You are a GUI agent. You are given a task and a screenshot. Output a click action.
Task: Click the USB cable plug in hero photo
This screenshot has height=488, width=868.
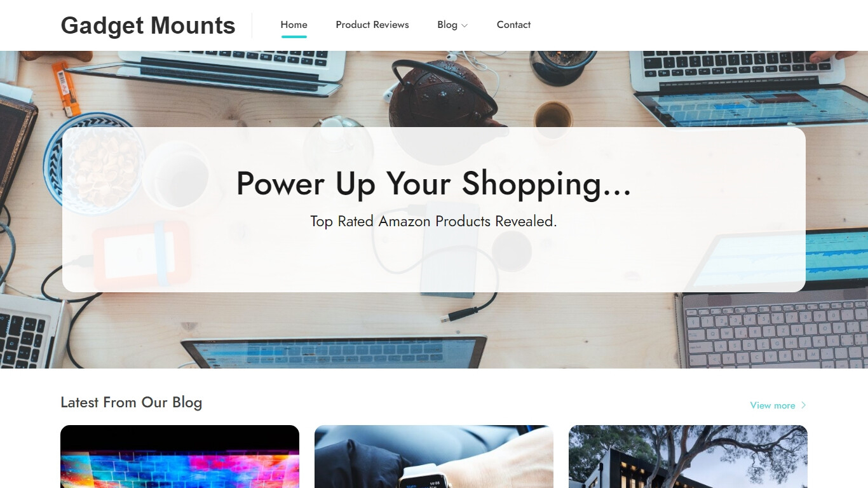[x=461, y=313]
